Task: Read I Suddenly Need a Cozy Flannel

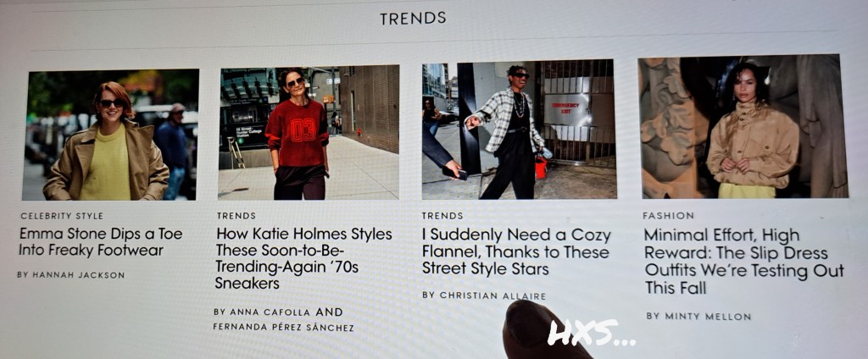Action: [516, 251]
